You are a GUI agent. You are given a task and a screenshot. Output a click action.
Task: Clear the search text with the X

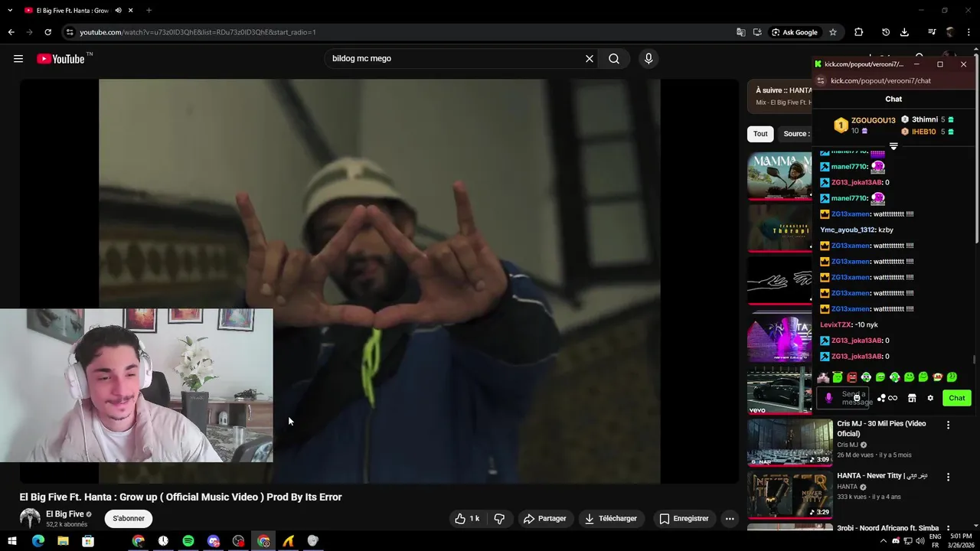[x=590, y=59]
